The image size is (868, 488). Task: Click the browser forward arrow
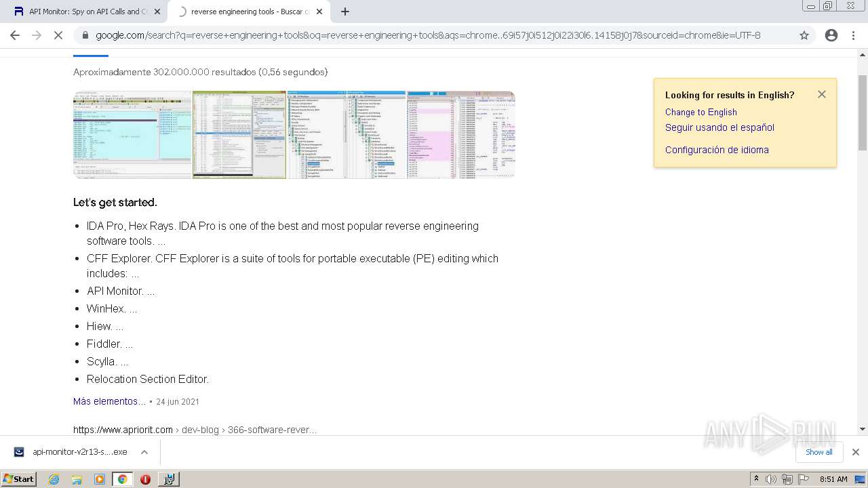click(x=37, y=35)
